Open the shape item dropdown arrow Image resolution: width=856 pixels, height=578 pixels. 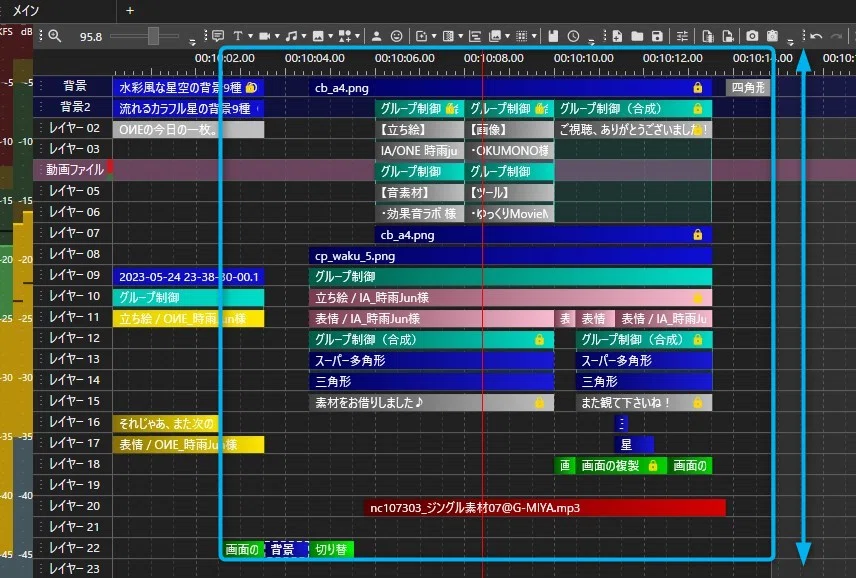[x=357, y=36]
